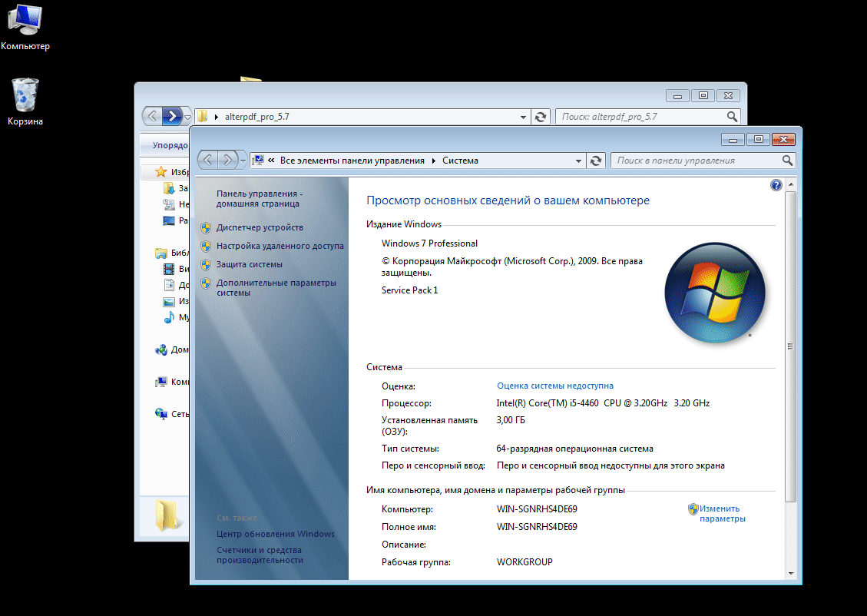Select the Компьютер desktop icon
Screen dimensions: 867x616
(x=25, y=28)
